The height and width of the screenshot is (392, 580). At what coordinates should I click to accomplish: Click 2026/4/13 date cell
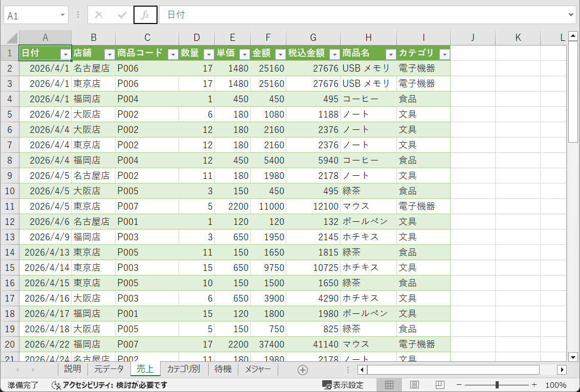(45, 252)
